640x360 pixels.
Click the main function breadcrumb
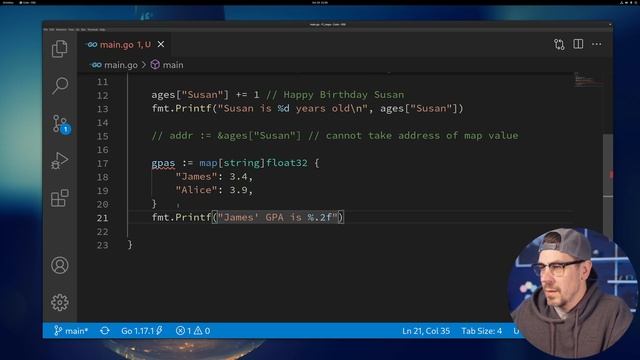(173, 65)
